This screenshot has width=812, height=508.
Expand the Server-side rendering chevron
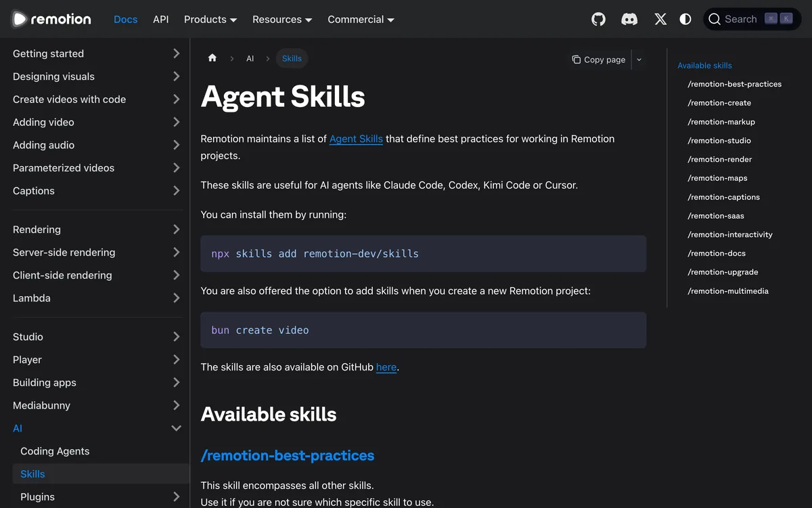point(176,252)
